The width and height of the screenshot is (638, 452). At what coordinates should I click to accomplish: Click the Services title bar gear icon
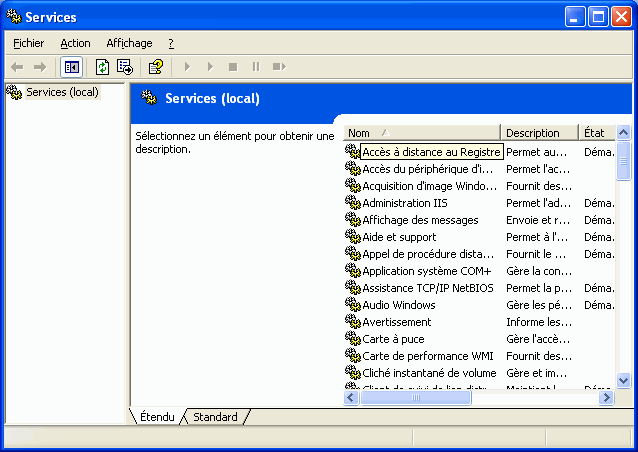[13, 16]
